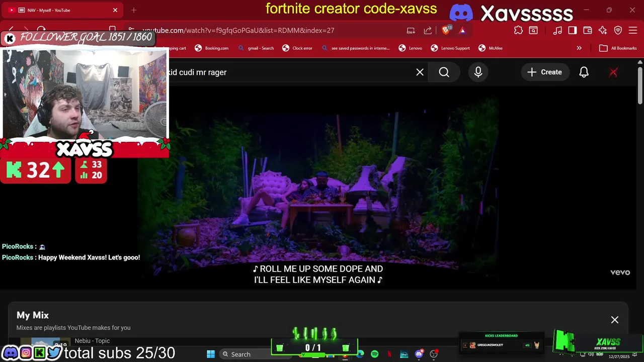This screenshot has width=644, height=362.
Task: Open the Lenovo Support bookmark
Action: point(450,48)
